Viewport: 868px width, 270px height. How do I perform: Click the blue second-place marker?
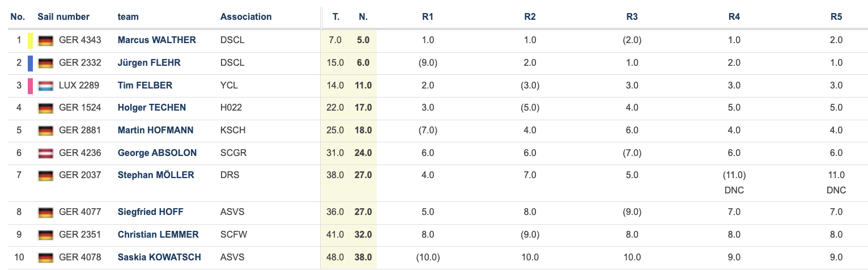(31, 63)
